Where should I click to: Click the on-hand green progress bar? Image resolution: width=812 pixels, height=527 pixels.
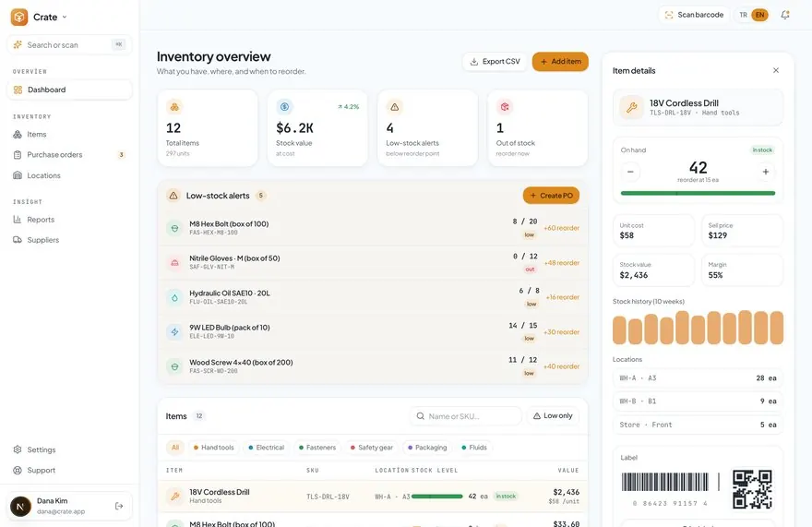pos(698,193)
